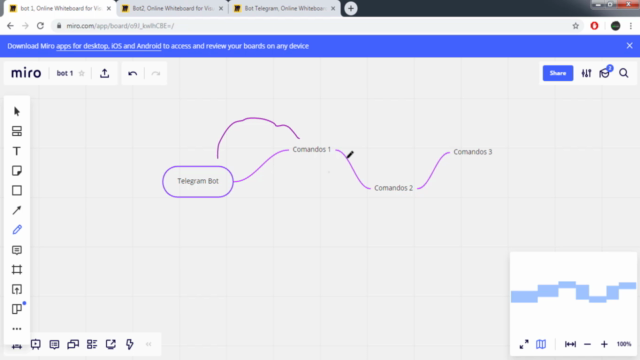The image size is (640, 360).
Task: Select the Sticky note tool
Action: tap(17, 171)
